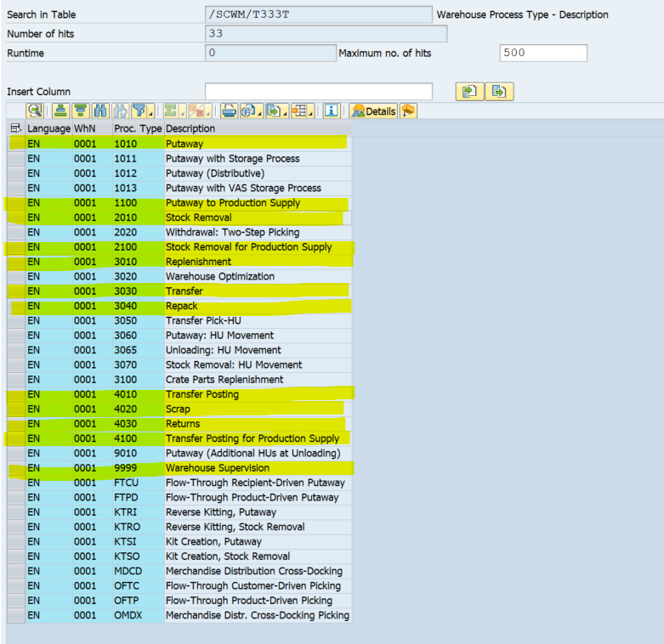Click 'Flow-Through Customer-Driven Picking' cell

pyautogui.click(x=258, y=585)
